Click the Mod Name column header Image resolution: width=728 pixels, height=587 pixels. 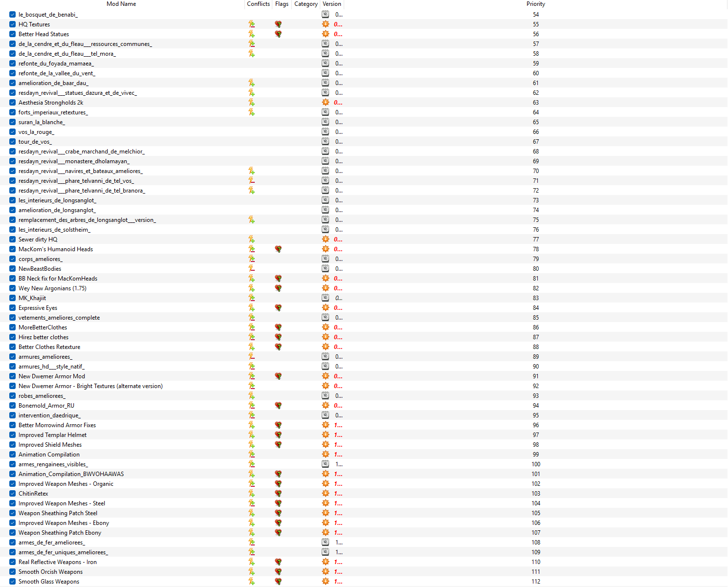click(121, 4)
